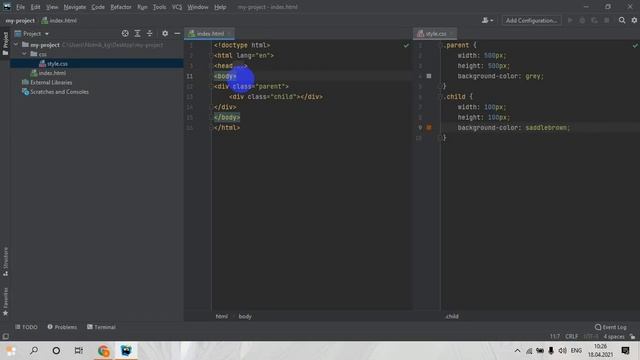Click the Task View icon in taskbar
Screen dimensions: 640x360
79,351
